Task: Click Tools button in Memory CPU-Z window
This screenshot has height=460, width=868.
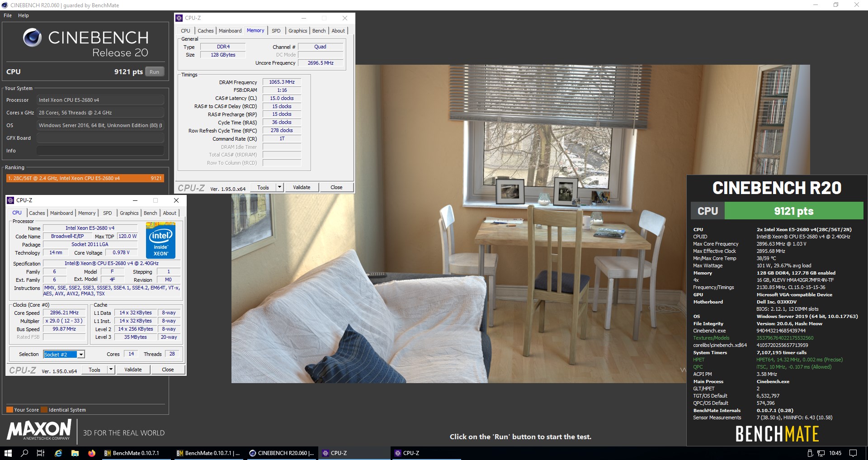Action: 263,187
